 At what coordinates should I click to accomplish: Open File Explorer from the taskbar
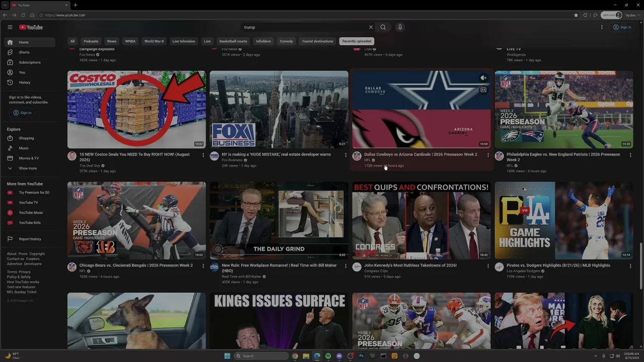306,356
